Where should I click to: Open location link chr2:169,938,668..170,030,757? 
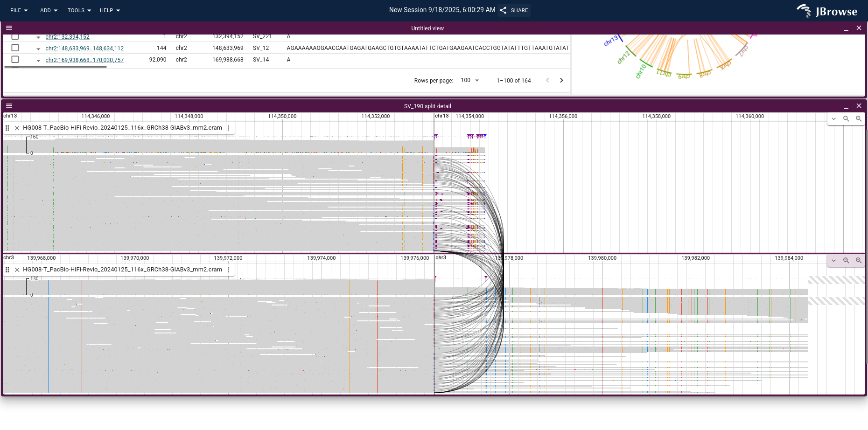(84, 60)
